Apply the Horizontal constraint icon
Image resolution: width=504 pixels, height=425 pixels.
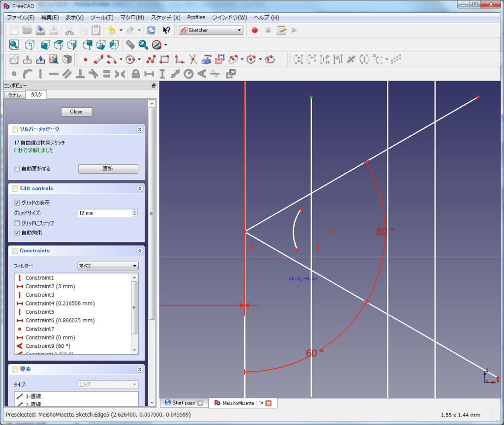54,74
